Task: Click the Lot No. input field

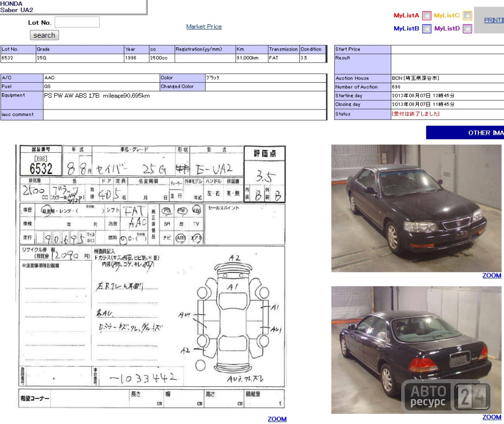Action: coord(77,22)
